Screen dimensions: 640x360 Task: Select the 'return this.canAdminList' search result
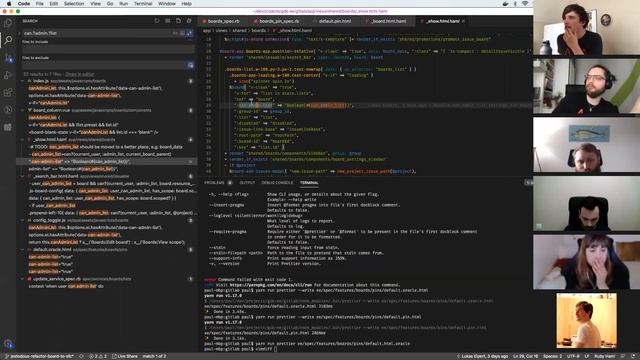[107, 242]
